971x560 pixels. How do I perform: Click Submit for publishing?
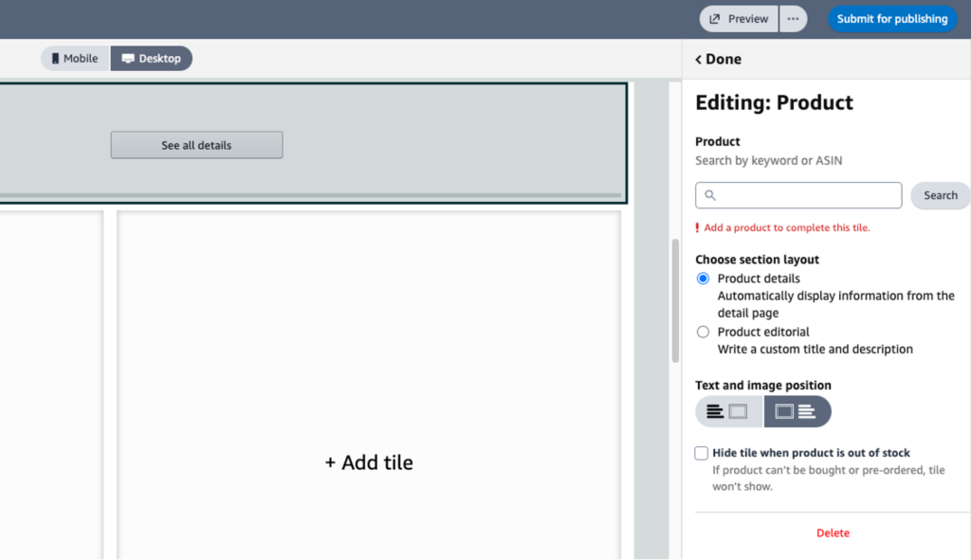coord(892,19)
